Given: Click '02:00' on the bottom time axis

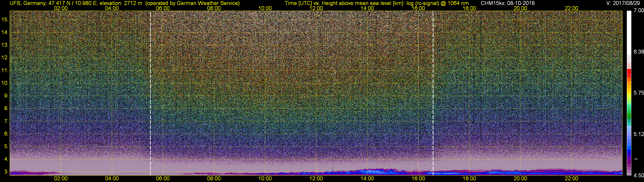Looking at the screenshot, I should click(x=61, y=179).
